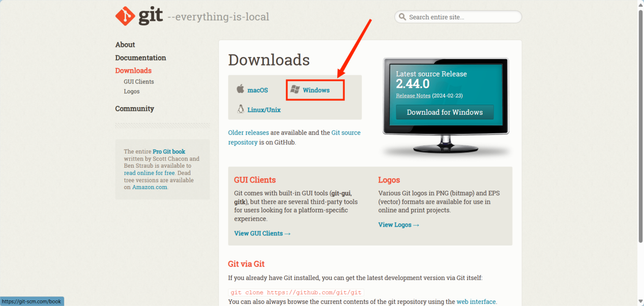Open the Git source repository link
644x306 pixels.
click(295, 137)
